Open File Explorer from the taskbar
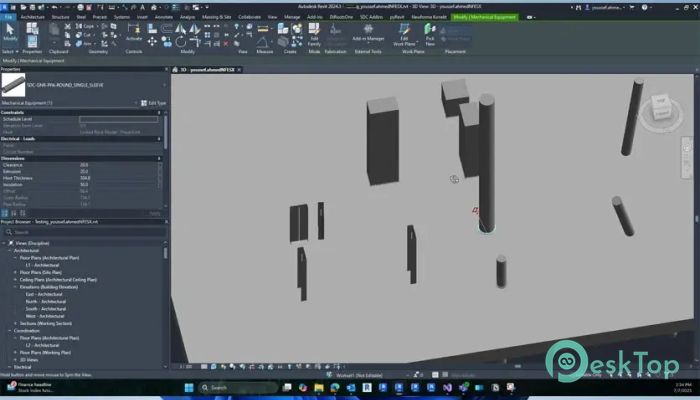Screen dimensions: 700x400 point(319,387)
